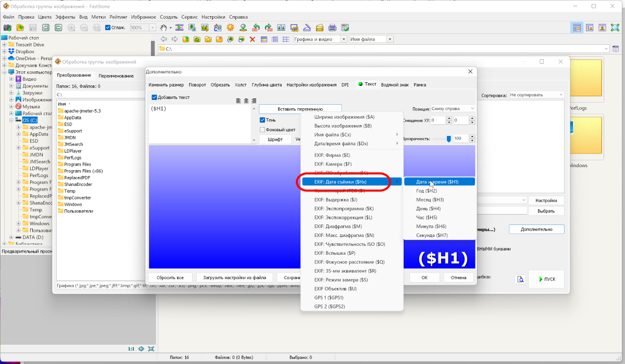625x364 pixels.
Task: Expand the Видео tree node
Action: point(11,79)
